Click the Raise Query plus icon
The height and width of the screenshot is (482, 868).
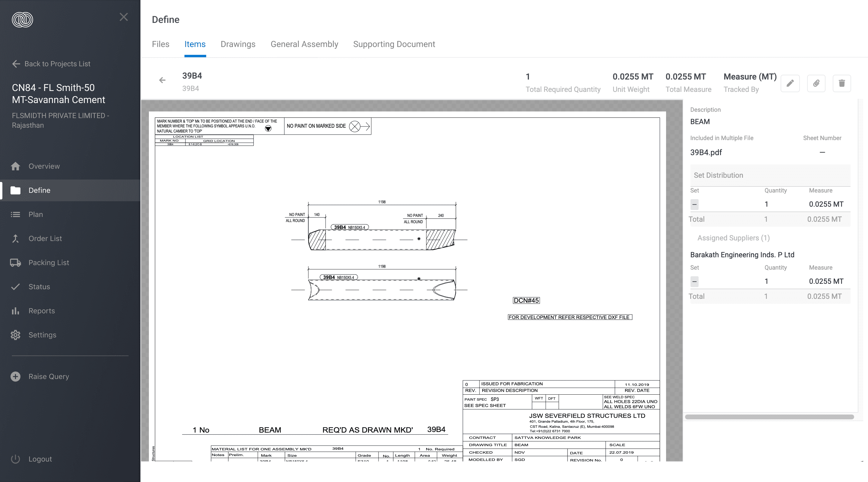tap(15, 377)
